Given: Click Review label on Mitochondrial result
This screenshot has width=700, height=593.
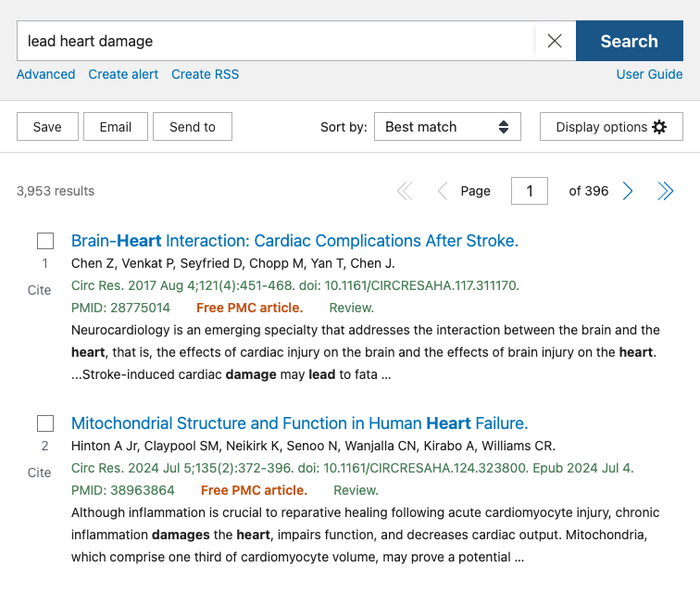Looking at the screenshot, I should [356, 490].
